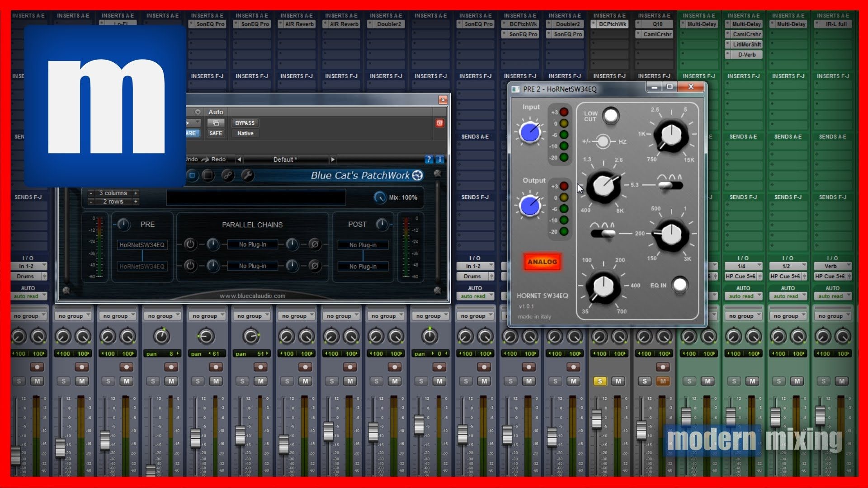Enable the LOW CUT switch
The height and width of the screenshot is (488, 868).
click(x=611, y=116)
